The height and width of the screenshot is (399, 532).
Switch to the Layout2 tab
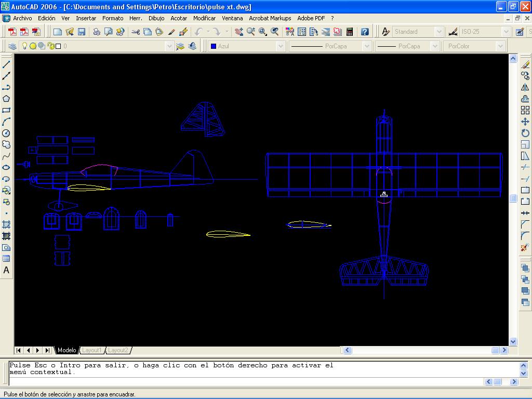[118, 350]
